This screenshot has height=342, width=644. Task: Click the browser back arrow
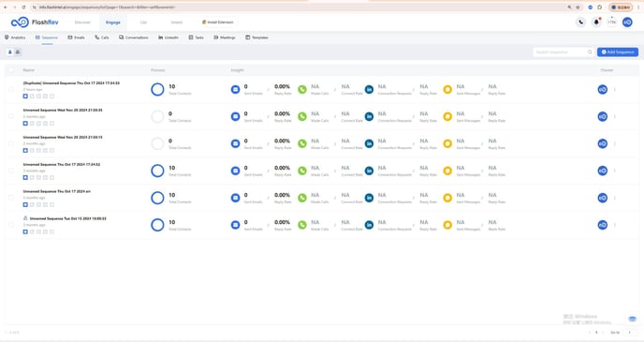6,7
